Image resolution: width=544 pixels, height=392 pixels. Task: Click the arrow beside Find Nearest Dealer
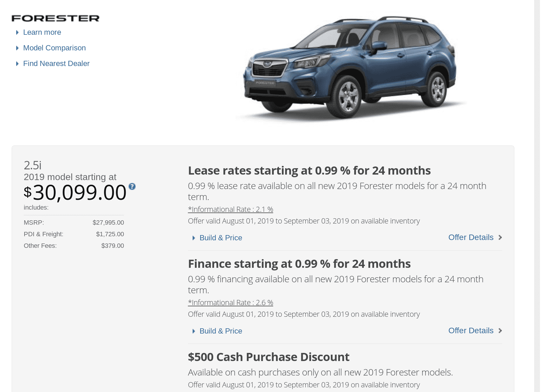[x=17, y=64]
